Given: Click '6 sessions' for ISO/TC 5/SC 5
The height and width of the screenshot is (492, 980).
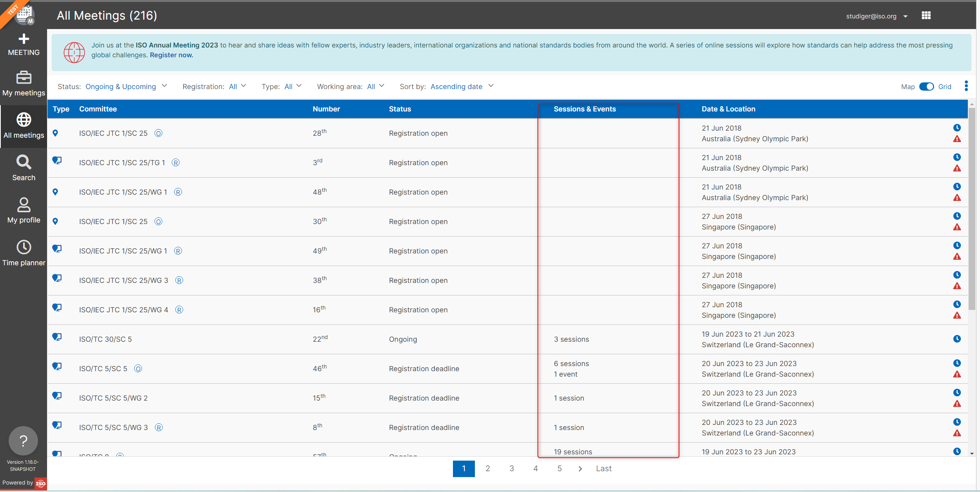Looking at the screenshot, I should [x=571, y=364].
